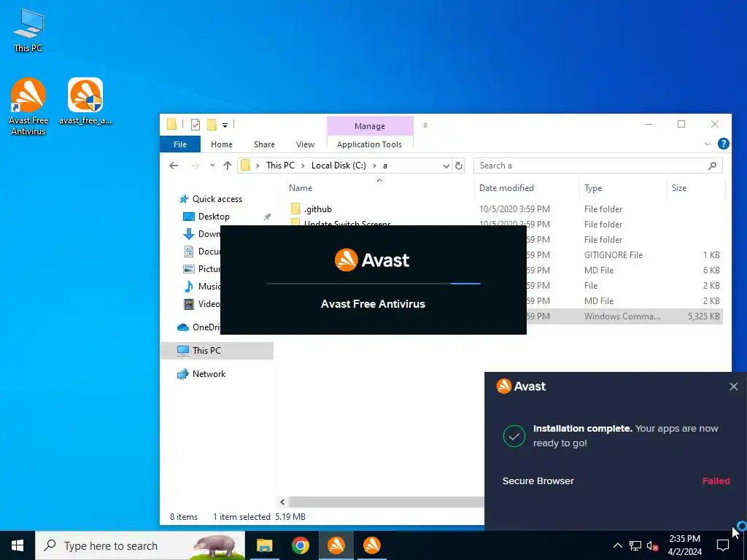Refresh the folder view
The image size is (747, 560).
pos(459,166)
